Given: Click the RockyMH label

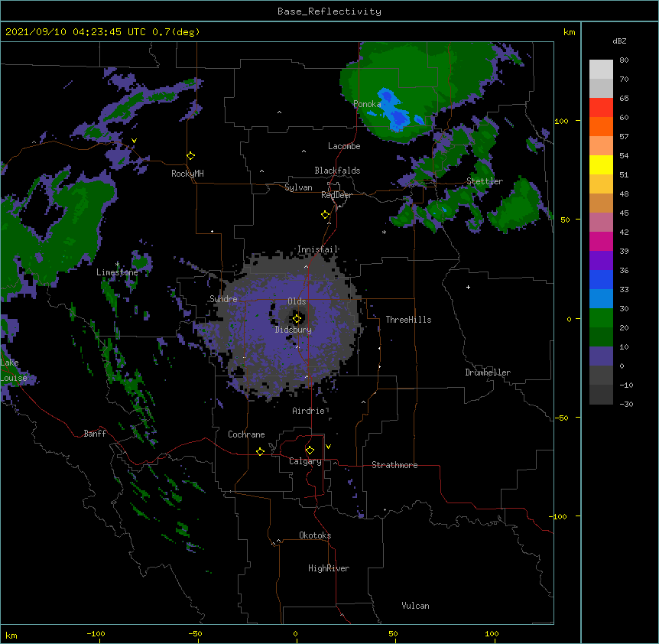Looking at the screenshot, I should pyautogui.click(x=187, y=174).
